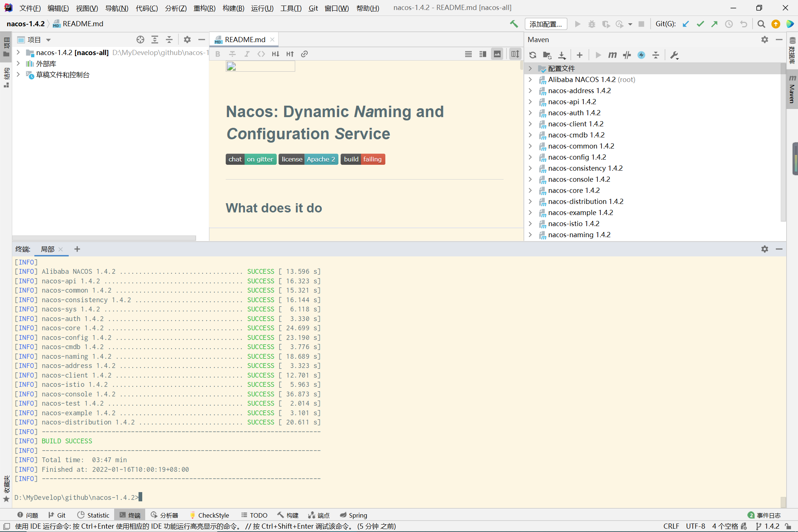Screen dimensions: 798x532
Task: Expand nacos-console 1.4.2 Maven module
Action: [531, 179]
